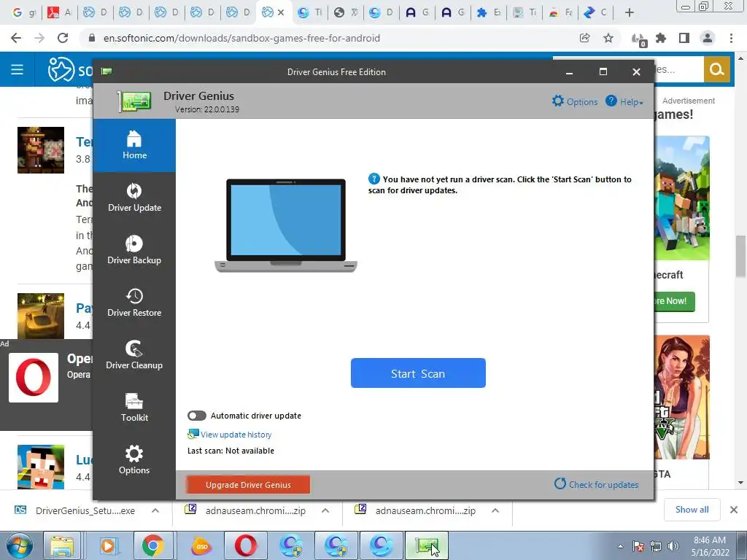The image size is (747, 560).
Task: Click the GTA cover thumbnail
Action: pos(682,397)
